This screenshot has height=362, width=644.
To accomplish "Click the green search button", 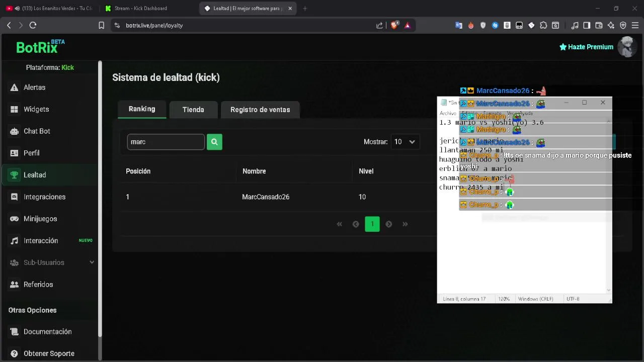I will point(214,142).
